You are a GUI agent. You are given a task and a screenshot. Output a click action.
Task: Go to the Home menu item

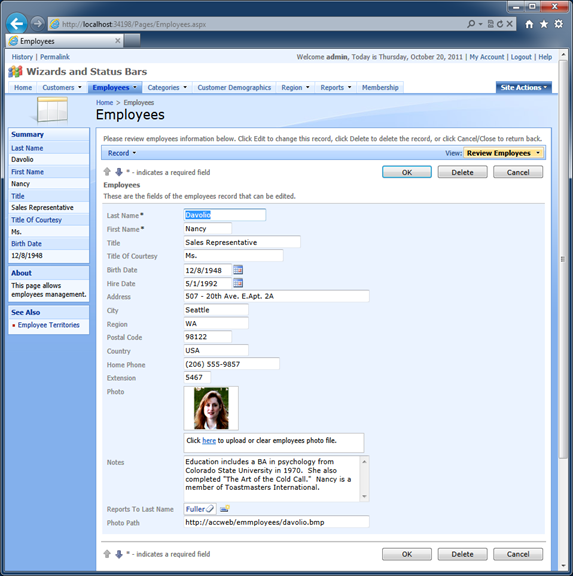click(x=23, y=87)
